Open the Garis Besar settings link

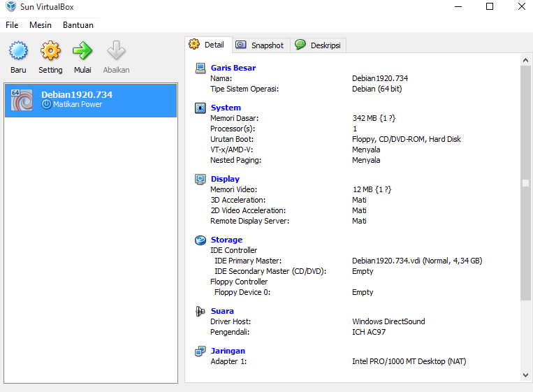pos(233,68)
